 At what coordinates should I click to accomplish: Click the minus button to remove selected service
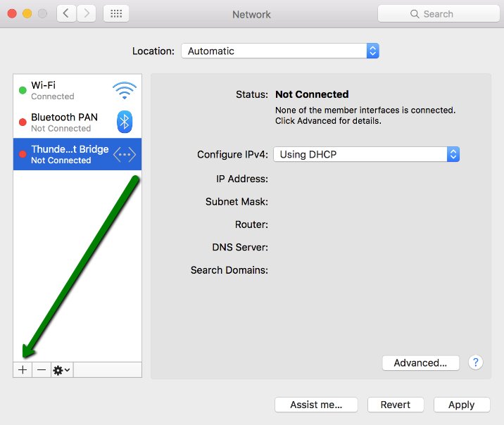coord(42,370)
